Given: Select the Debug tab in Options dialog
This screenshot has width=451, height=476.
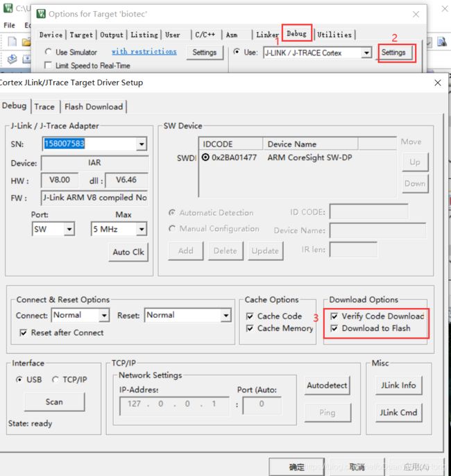Looking at the screenshot, I should (x=296, y=33).
